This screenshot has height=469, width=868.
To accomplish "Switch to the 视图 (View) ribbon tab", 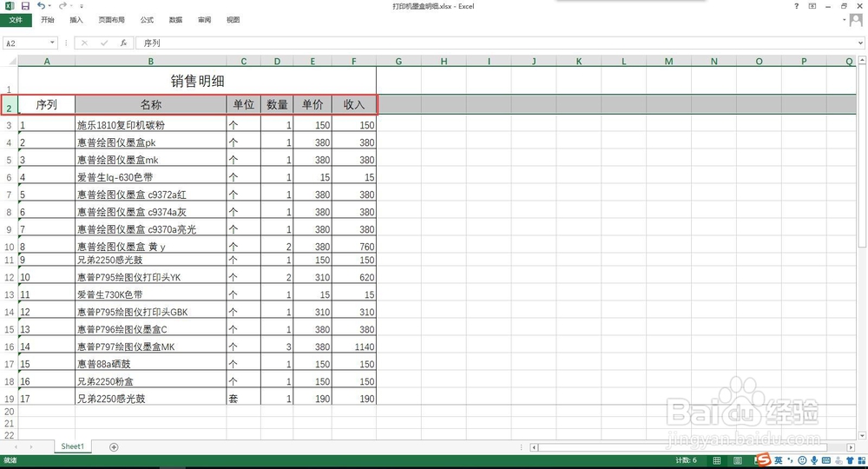I will tap(233, 20).
